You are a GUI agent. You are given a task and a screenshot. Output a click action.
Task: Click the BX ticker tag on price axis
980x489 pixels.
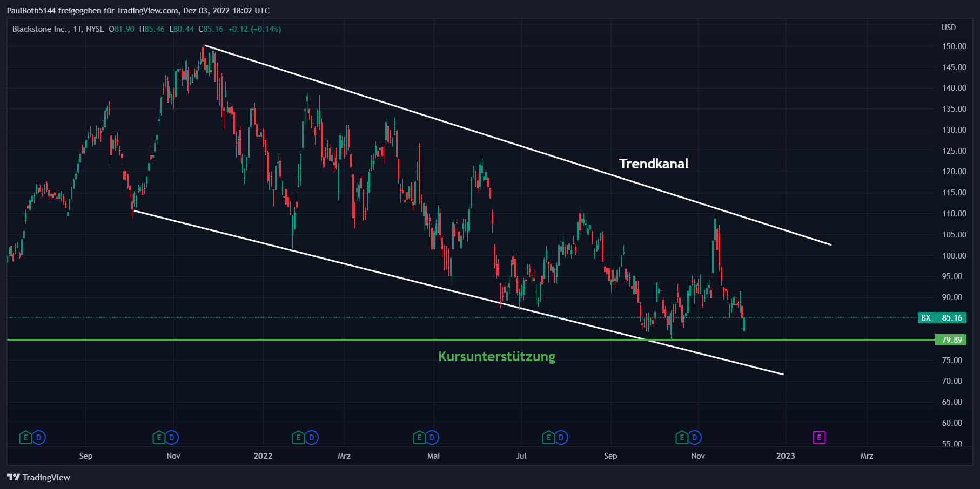926,318
